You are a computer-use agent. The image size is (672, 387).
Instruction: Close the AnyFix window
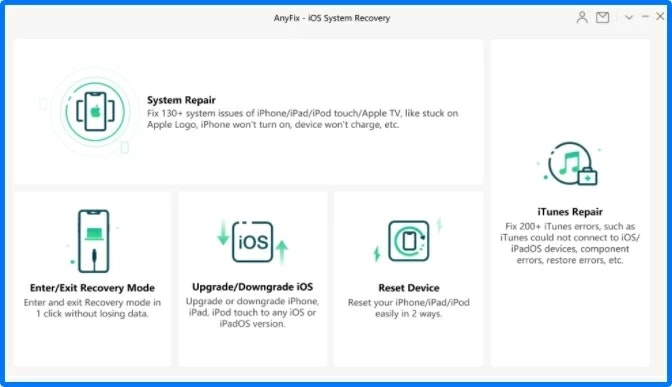click(660, 16)
